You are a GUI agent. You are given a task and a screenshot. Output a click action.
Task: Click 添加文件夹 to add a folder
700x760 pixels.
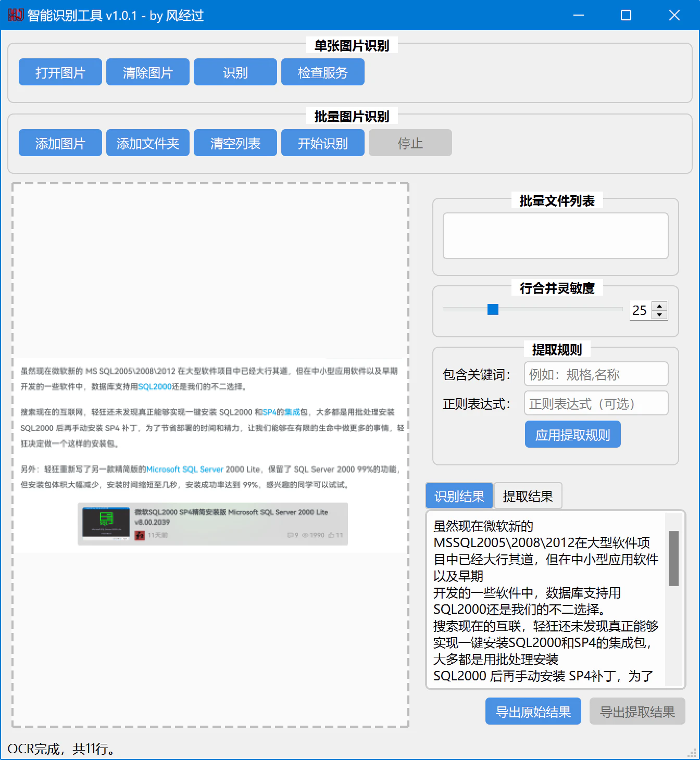tap(147, 143)
